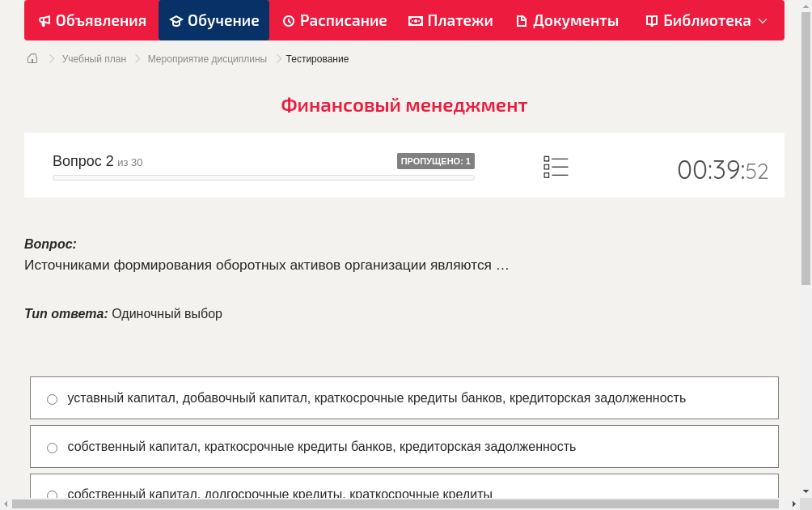The width and height of the screenshot is (812, 510).
Task: Open the Расписание menu item
Action: (334, 20)
